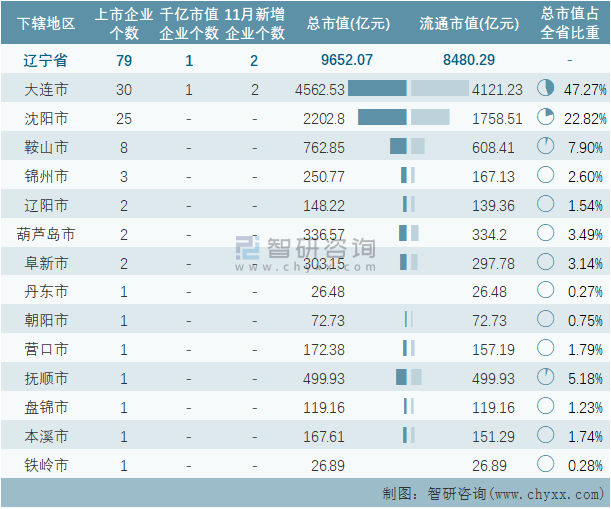
Task: Click the 流通市值(亿元) column header
Action: click(x=469, y=23)
